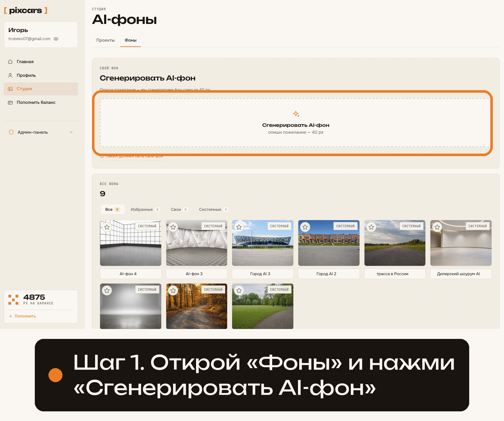504x421 pixels.
Task: Click the image icon next to Студия
Action: 10,89
